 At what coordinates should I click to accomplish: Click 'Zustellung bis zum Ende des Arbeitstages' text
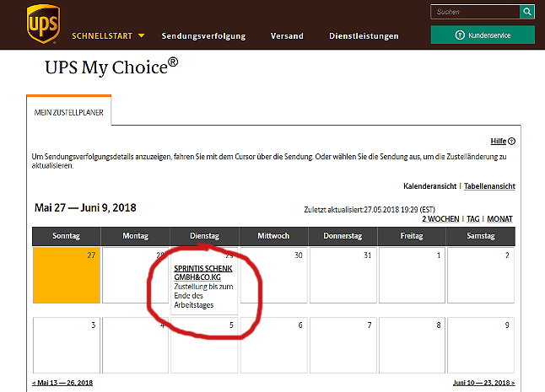click(203, 296)
